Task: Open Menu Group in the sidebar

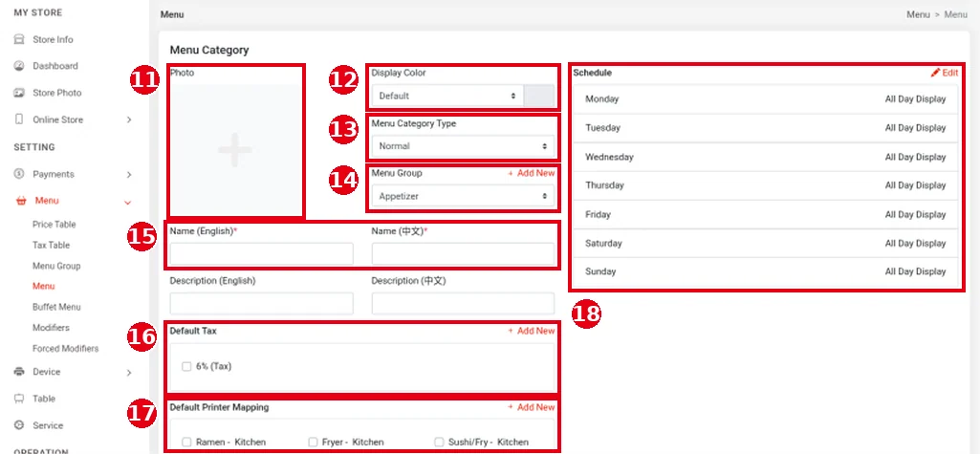Action: pos(56,266)
